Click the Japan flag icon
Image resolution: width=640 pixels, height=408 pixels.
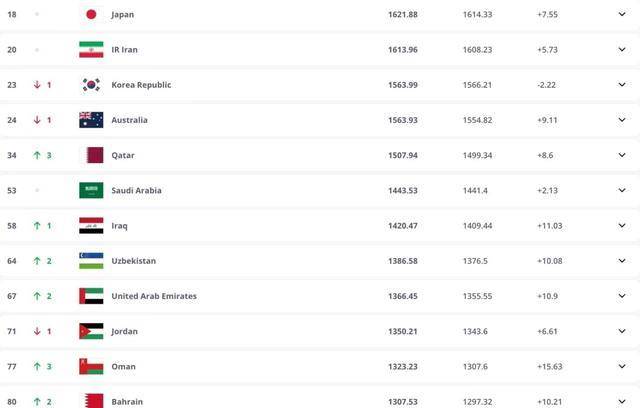(91, 15)
